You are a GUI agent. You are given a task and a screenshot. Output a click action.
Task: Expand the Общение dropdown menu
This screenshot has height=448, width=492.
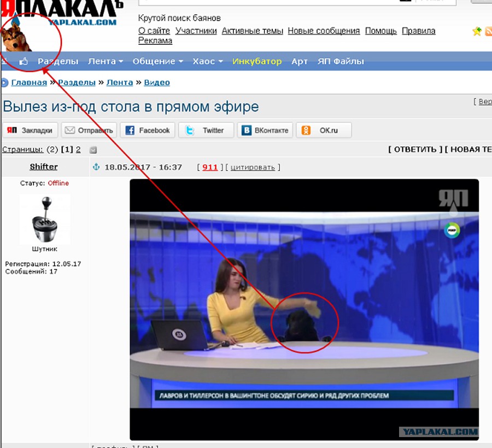point(158,61)
